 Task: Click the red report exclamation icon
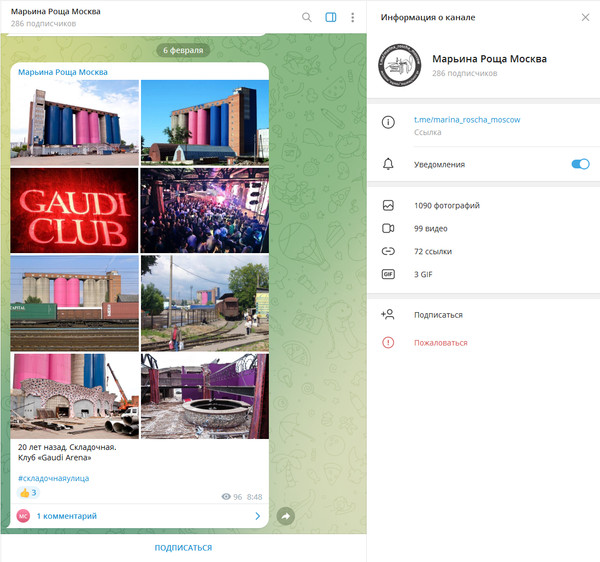pos(388,342)
